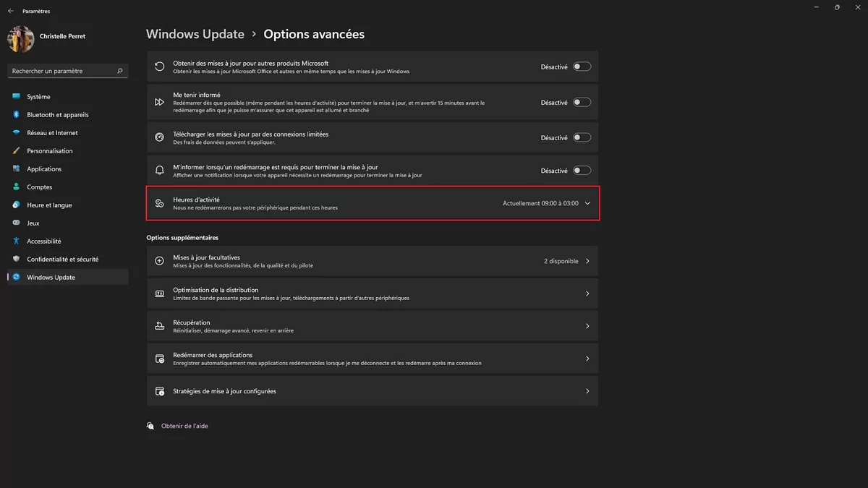Click the chevron beside '2 disponible'
This screenshot has width=868, height=488.
(587, 261)
